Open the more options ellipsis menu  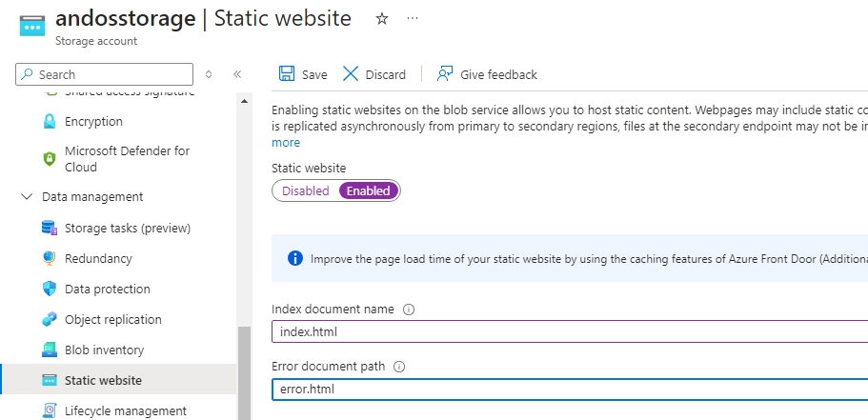412,19
